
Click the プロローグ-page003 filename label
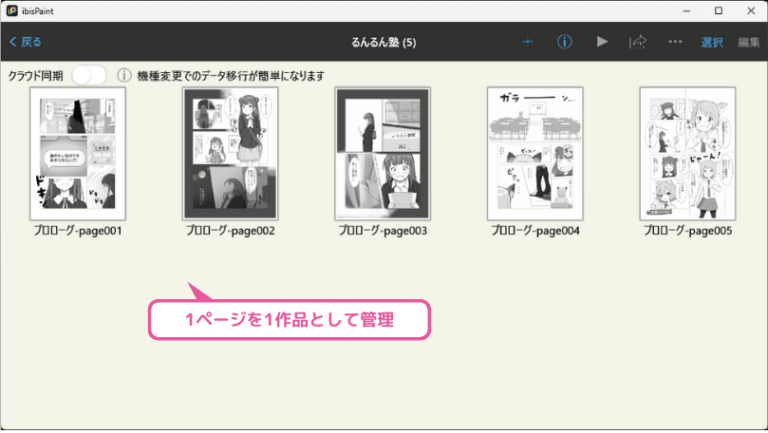pyautogui.click(x=383, y=231)
